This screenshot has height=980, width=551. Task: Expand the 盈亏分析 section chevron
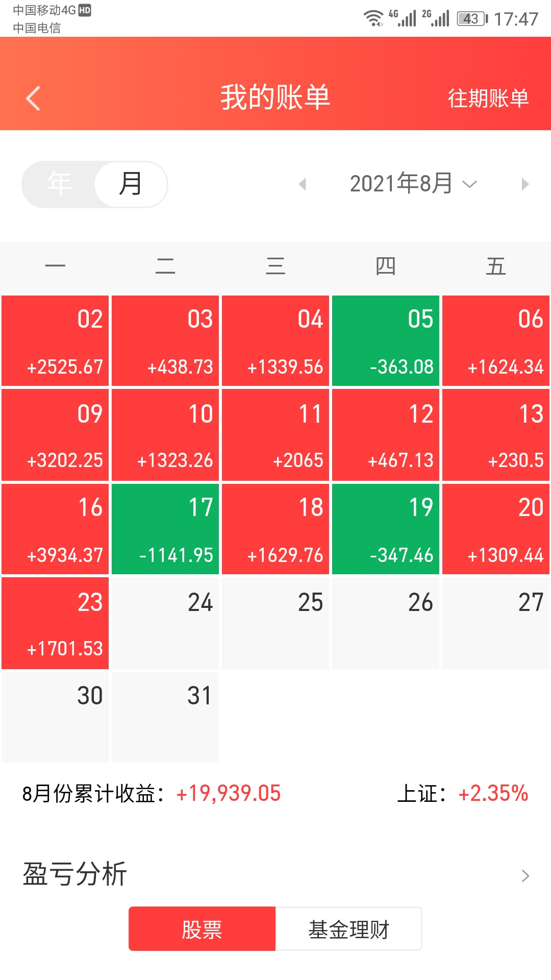point(525,876)
